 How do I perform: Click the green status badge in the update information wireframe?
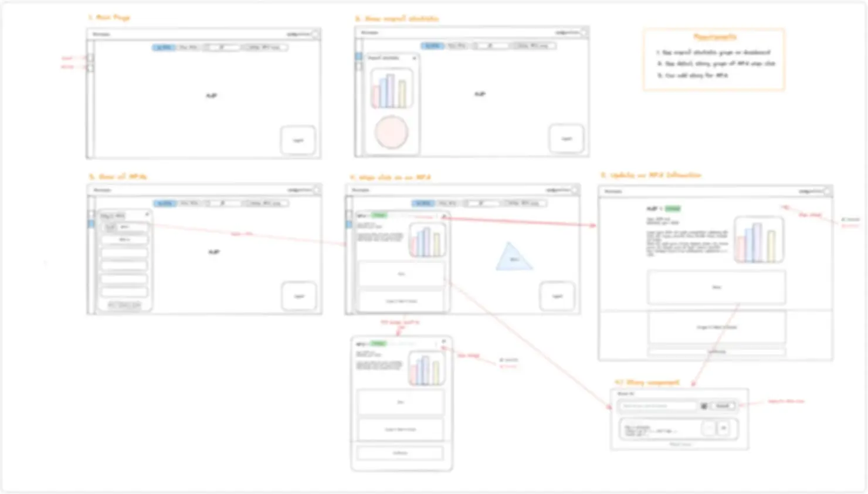coord(673,208)
